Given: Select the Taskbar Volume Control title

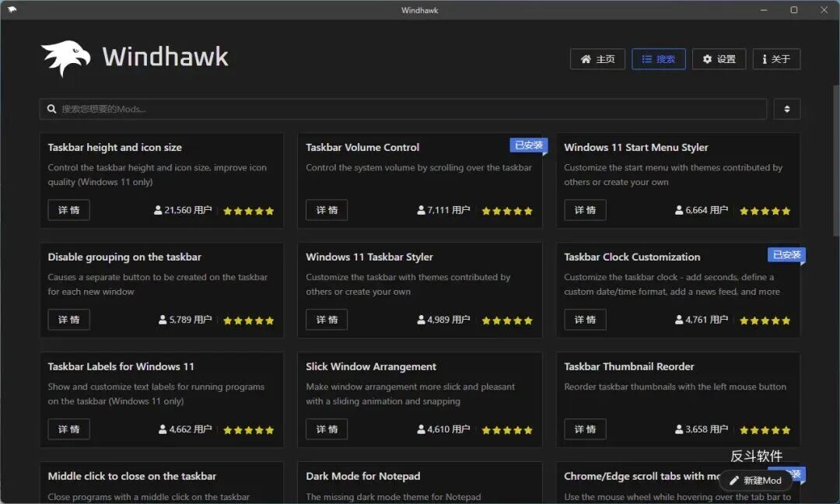Looking at the screenshot, I should [362, 147].
